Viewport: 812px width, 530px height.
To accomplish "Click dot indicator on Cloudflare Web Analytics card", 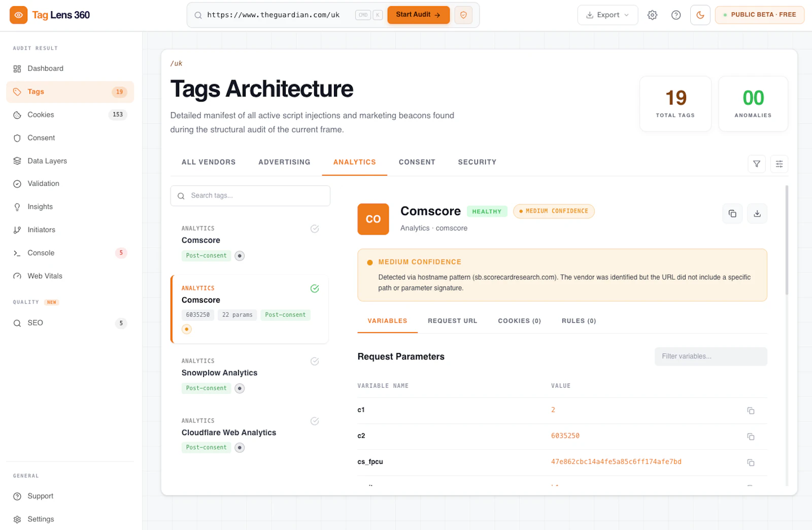I will [x=240, y=448].
